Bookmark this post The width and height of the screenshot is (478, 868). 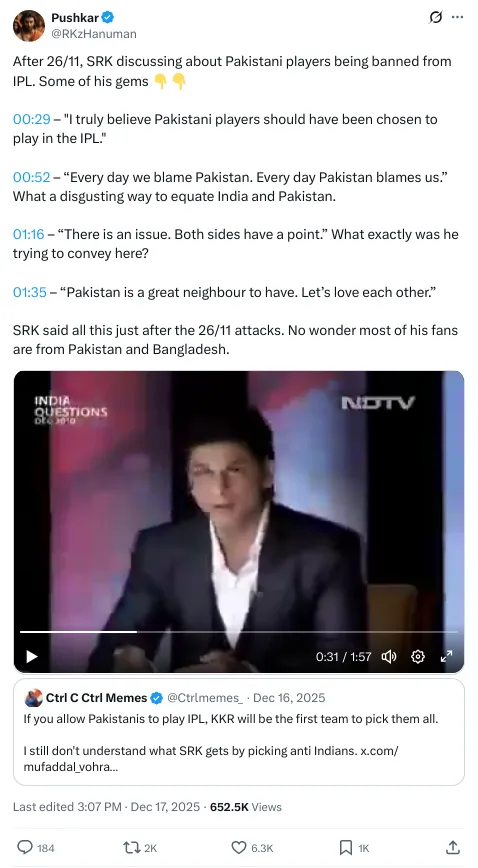[354, 848]
